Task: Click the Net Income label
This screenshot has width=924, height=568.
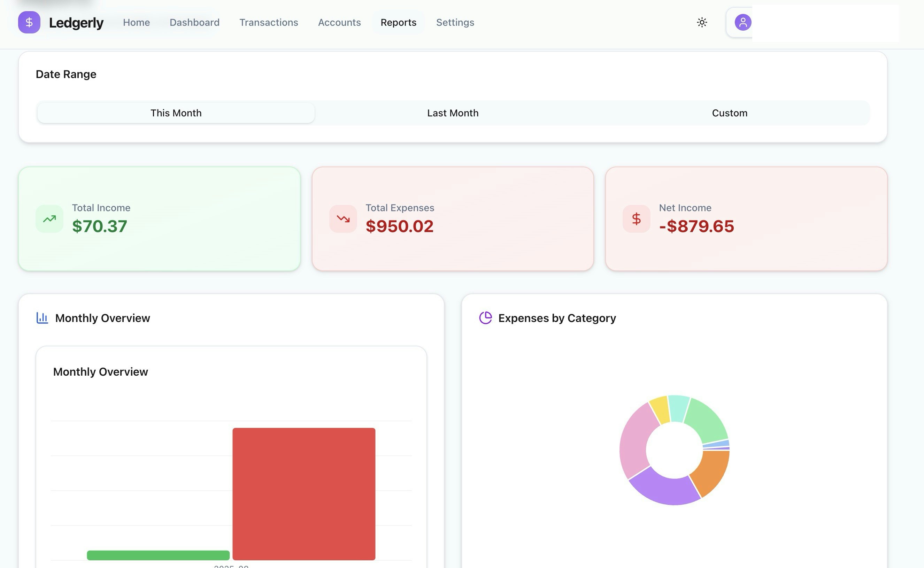Action: click(x=685, y=208)
